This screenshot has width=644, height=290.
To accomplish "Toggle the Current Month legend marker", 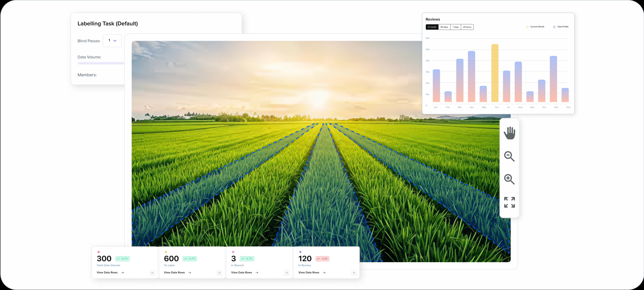I will click(x=527, y=27).
